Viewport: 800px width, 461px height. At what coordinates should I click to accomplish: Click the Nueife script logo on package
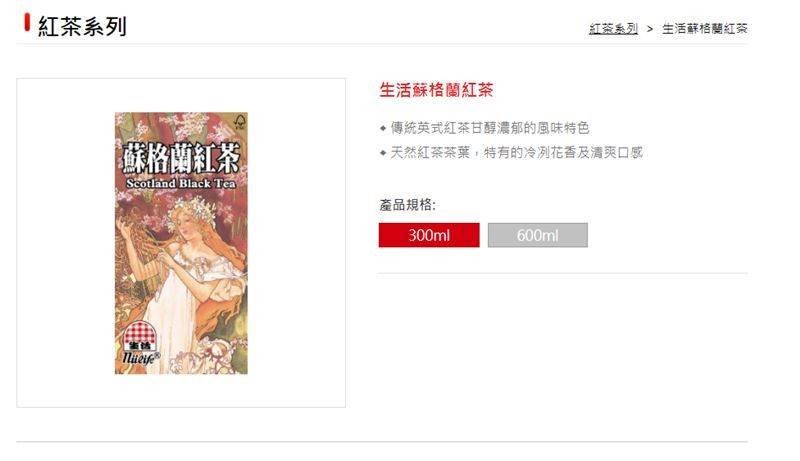141,357
